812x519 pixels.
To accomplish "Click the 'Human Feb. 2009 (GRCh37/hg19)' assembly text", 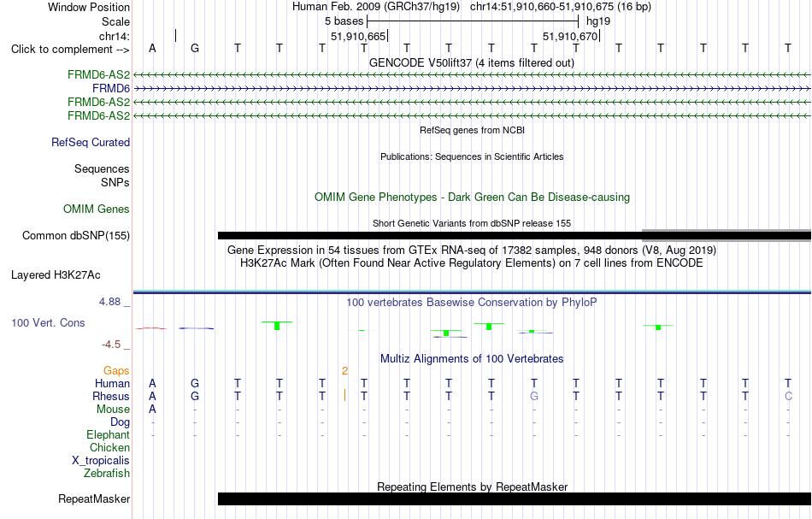I will click(376, 7).
